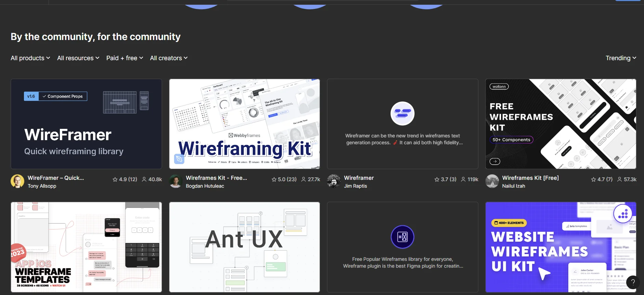
Task: Click Nailul Izah's avatar
Action: point(492,181)
